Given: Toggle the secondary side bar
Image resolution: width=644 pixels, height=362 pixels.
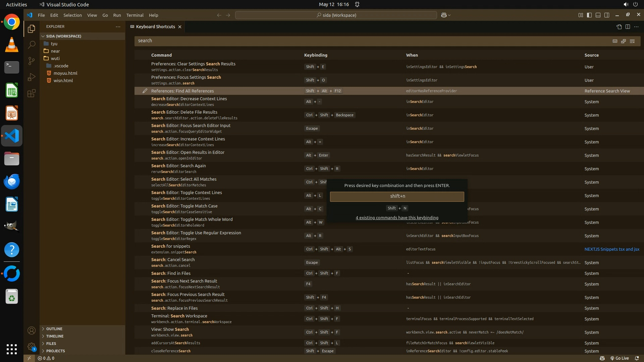Looking at the screenshot, I should point(607,15).
